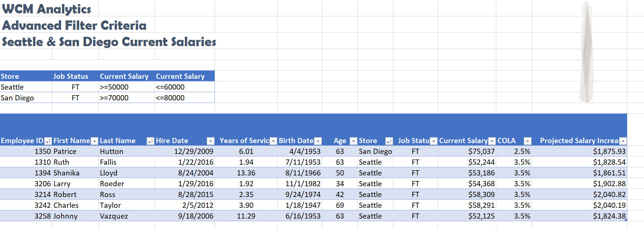Viewport: 644px width, 229px height.
Task: Select the white twisted sculpture picture
Action: (586, 51)
